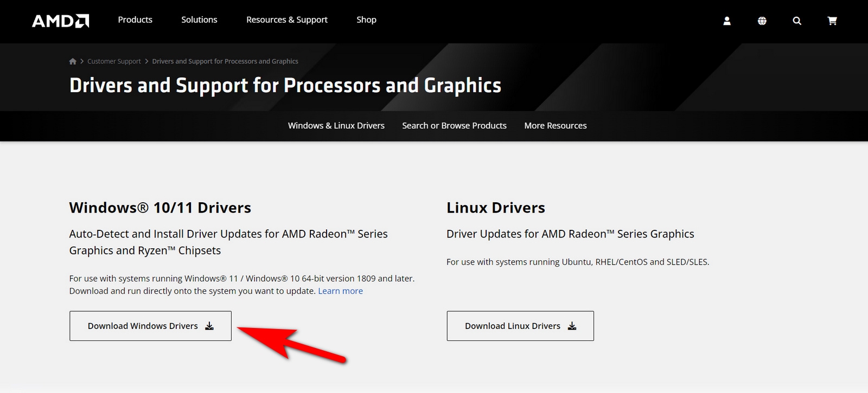Screen dimensions: 868x393
Task: Click Download Linux Drivers
Action: 512,326
